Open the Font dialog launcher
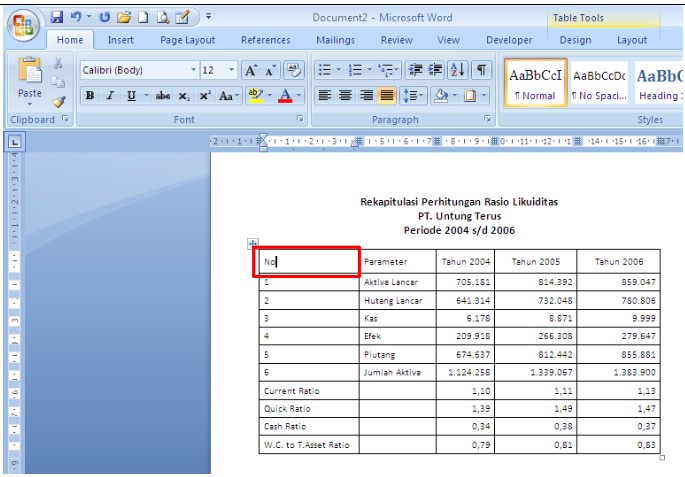The width and height of the screenshot is (685, 477). (x=300, y=119)
